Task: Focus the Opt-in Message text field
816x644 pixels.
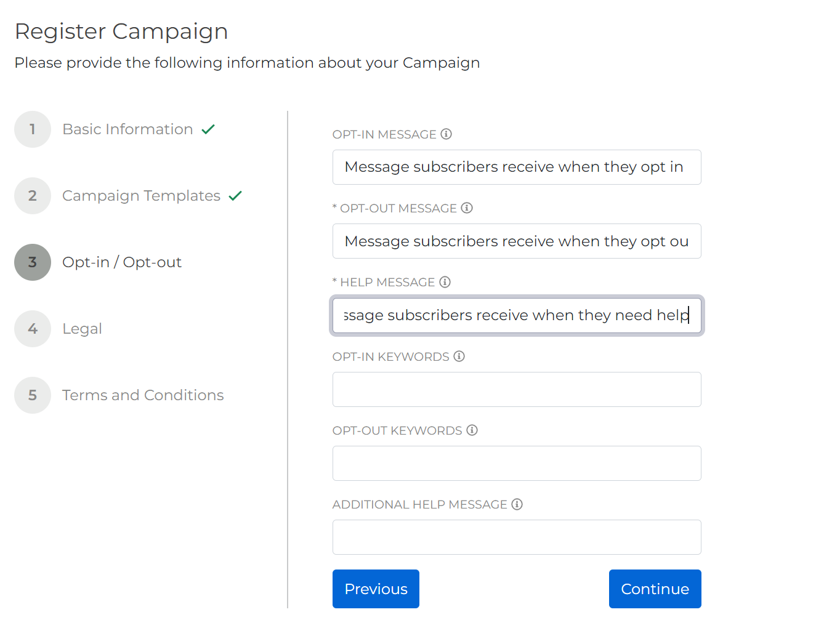Action: pyautogui.click(x=516, y=167)
